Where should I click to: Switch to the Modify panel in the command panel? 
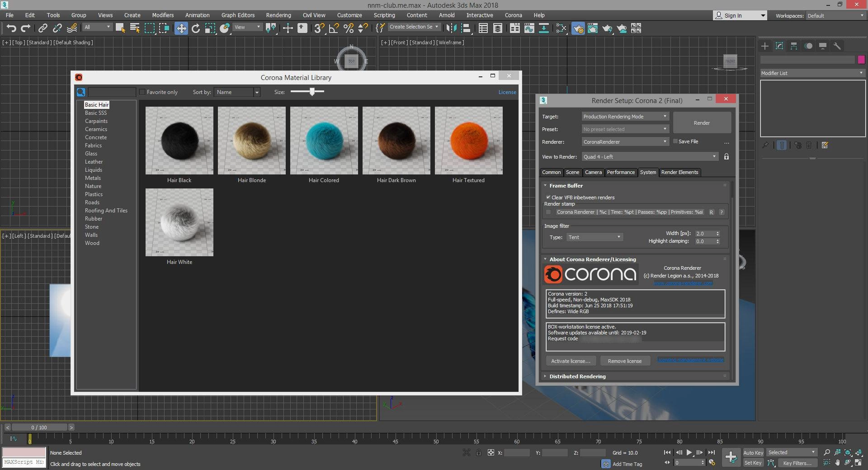tap(779, 46)
